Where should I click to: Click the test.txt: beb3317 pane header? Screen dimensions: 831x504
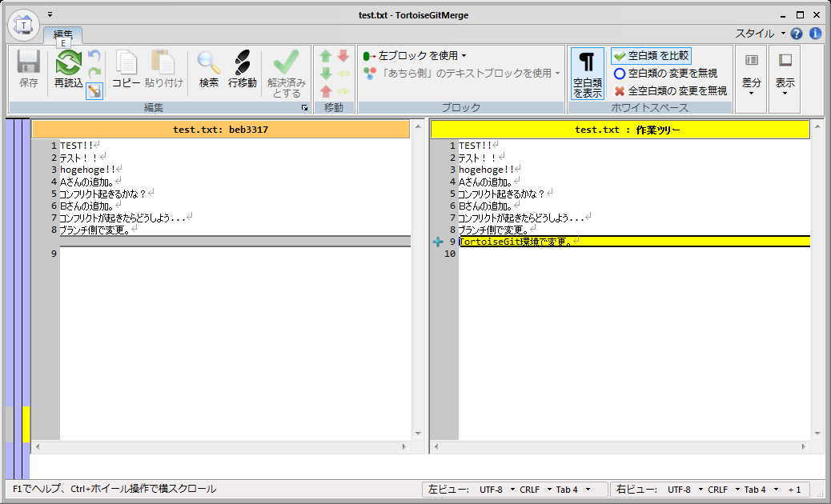(x=220, y=130)
